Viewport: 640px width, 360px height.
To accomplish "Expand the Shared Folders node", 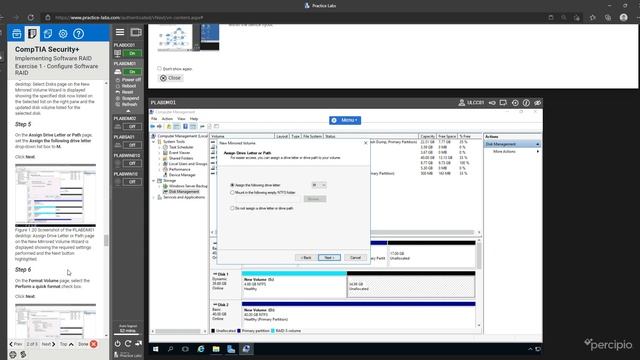I will [x=160, y=158].
